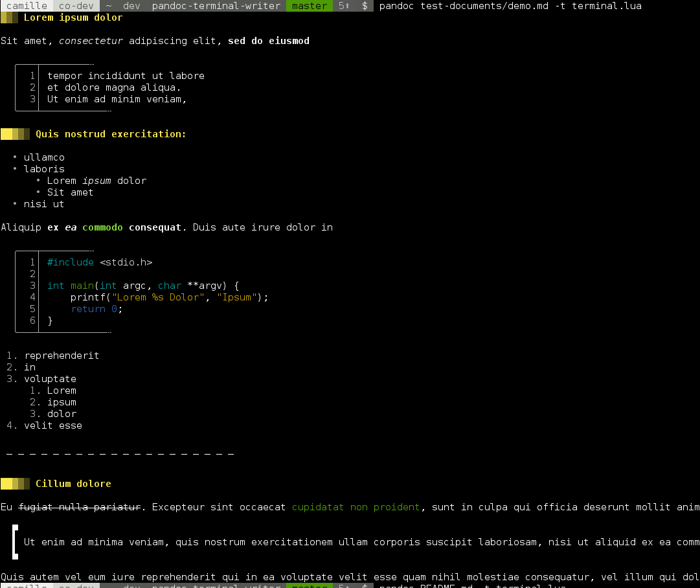Select the heading 'Lorem ipsum dolor'
Viewport: 700px width, 588px height.
click(x=73, y=18)
